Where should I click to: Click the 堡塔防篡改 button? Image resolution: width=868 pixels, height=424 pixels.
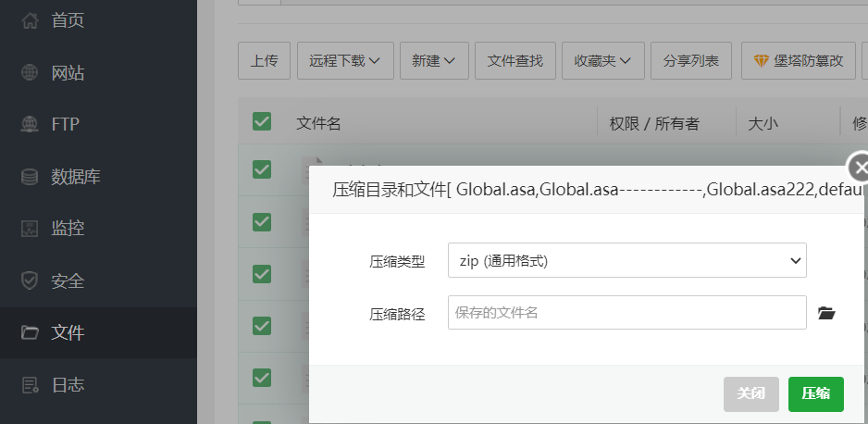pos(799,60)
